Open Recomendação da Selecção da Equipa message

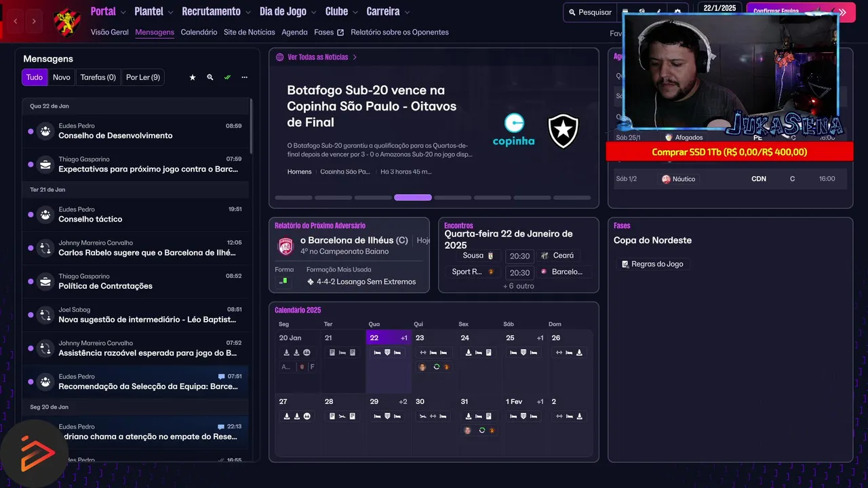pos(136,382)
